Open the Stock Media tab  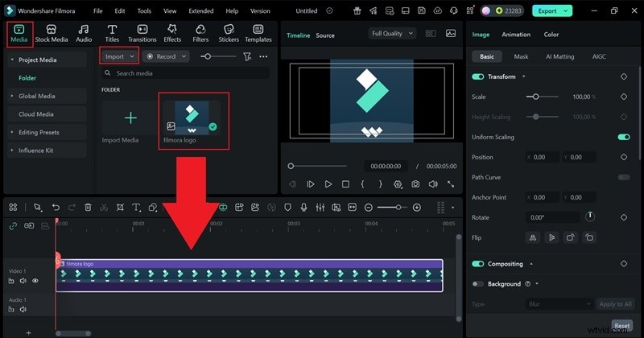(52, 34)
